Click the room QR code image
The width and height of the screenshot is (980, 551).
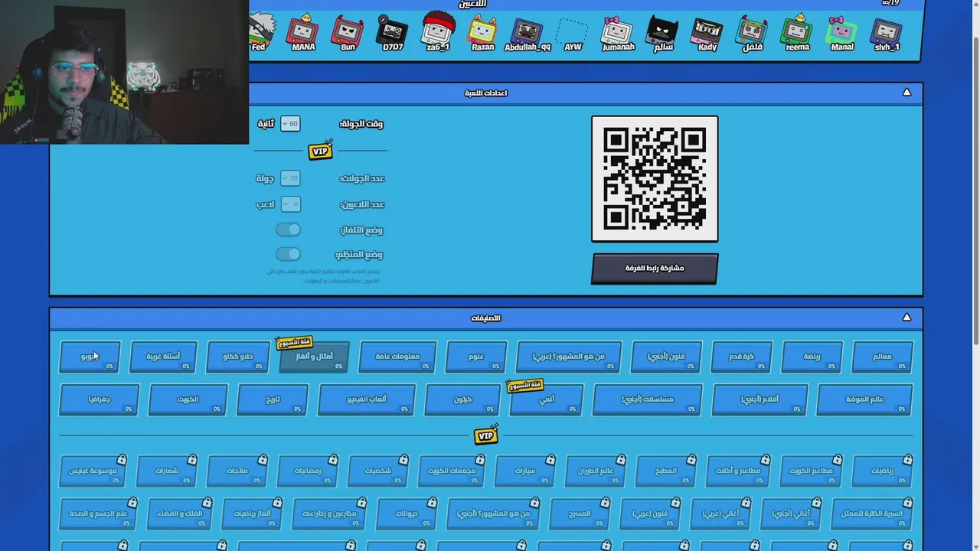click(x=655, y=179)
